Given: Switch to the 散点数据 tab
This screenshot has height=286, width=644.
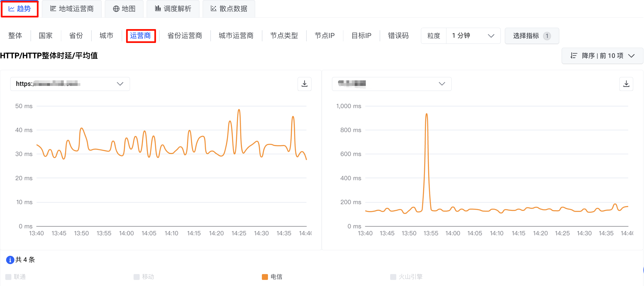Looking at the screenshot, I should click(x=229, y=9).
